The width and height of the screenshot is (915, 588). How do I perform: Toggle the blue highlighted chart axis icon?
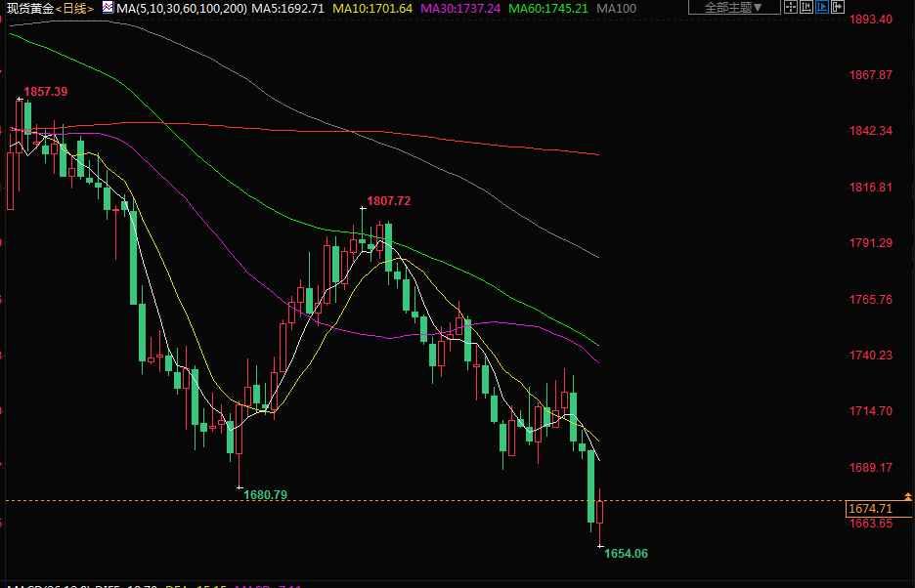pos(822,7)
